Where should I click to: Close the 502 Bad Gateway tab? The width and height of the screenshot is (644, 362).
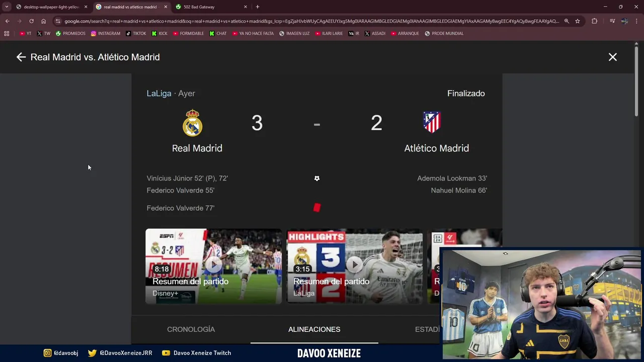(x=246, y=7)
